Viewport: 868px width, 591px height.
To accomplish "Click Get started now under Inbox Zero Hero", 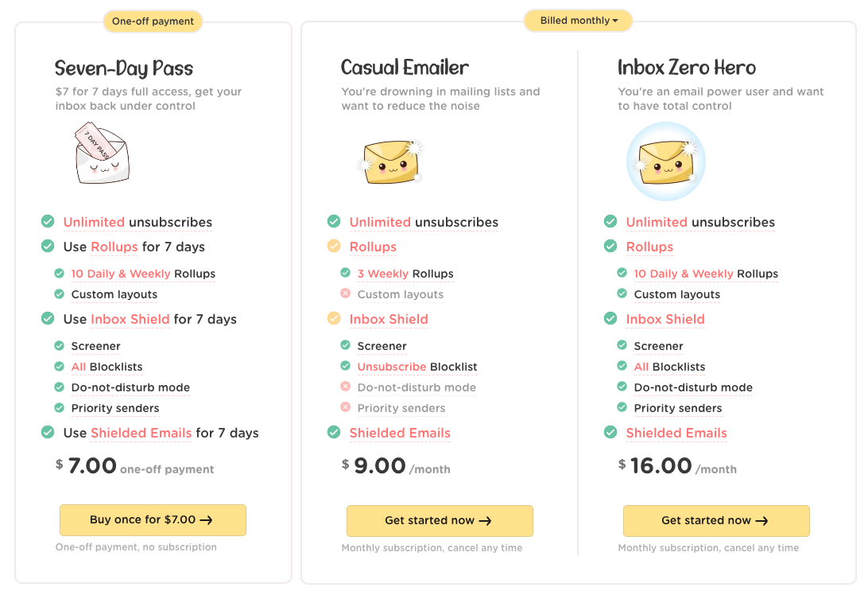I will pyautogui.click(x=715, y=521).
